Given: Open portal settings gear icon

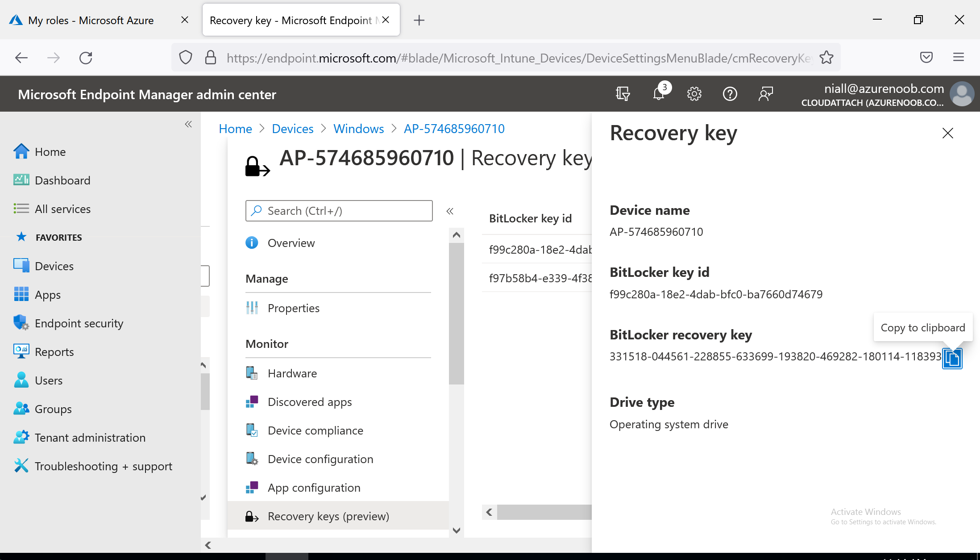Looking at the screenshot, I should pos(694,94).
